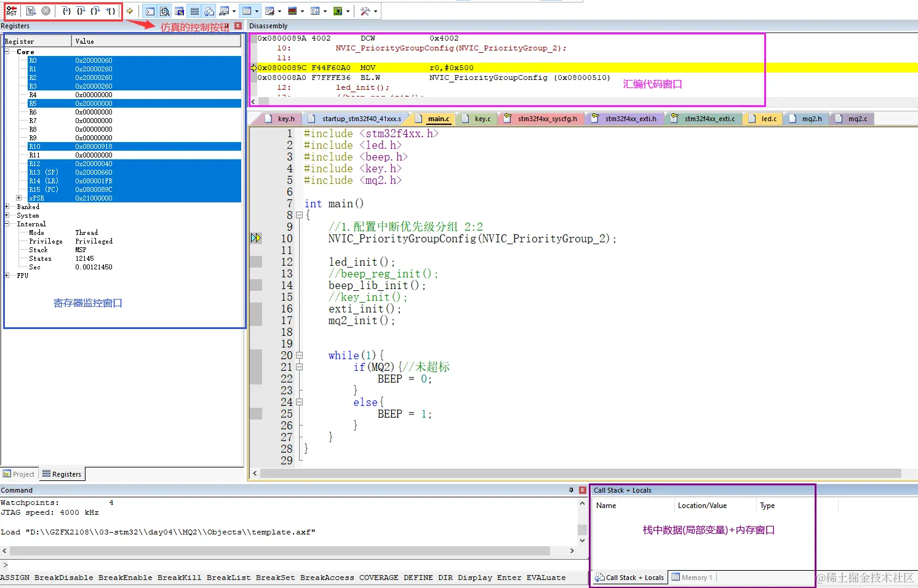Close the Command panel with red X

tap(583, 490)
